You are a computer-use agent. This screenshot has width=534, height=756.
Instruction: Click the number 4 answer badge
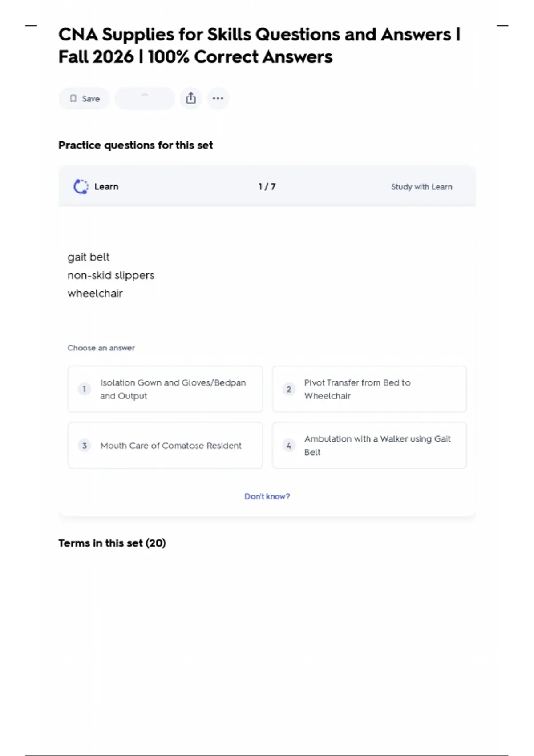point(289,446)
